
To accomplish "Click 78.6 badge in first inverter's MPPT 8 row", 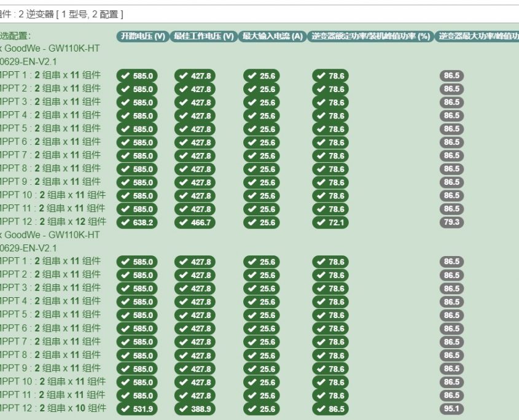I will pos(330,169).
